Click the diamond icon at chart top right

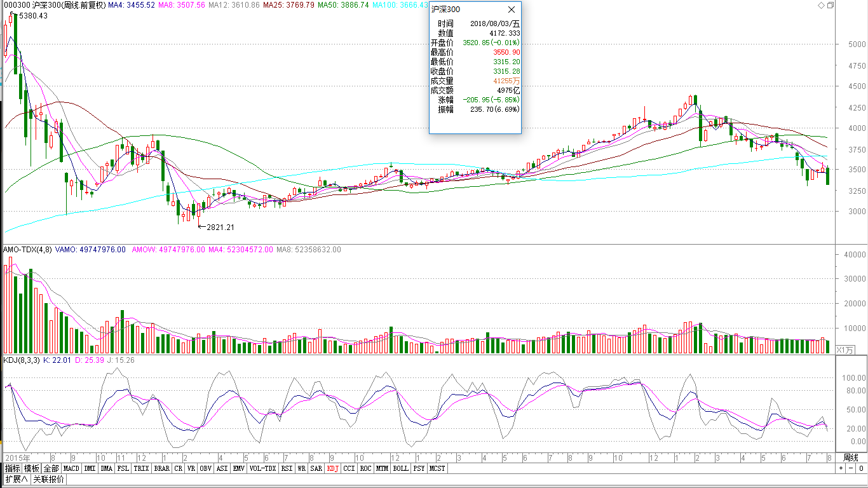point(821,4)
